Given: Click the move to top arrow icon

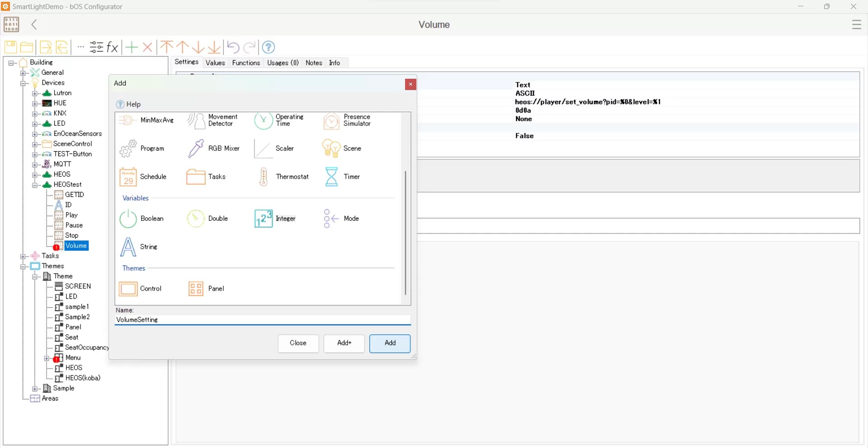Looking at the screenshot, I should (x=166, y=47).
